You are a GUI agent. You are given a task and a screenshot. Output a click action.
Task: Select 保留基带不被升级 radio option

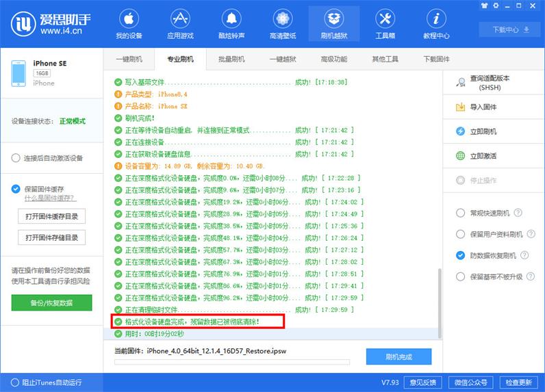pyautogui.click(x=460, y=277)
